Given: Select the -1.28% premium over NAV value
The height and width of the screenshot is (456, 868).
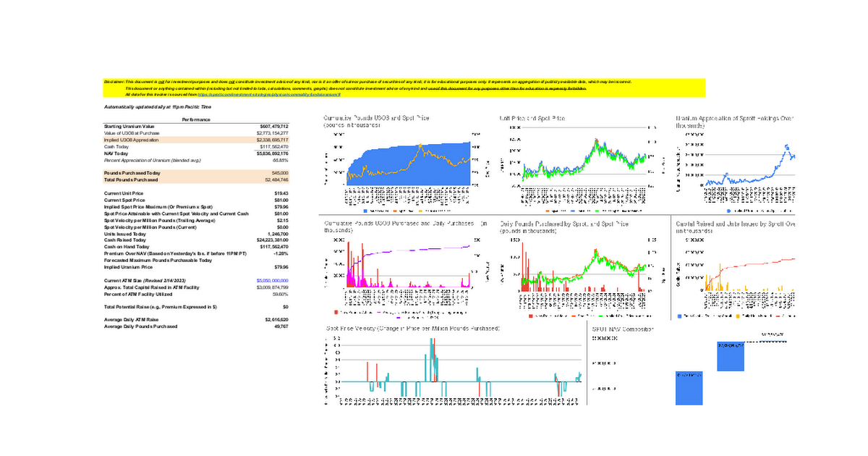Looking at the screenshot, I should point(281,254).
